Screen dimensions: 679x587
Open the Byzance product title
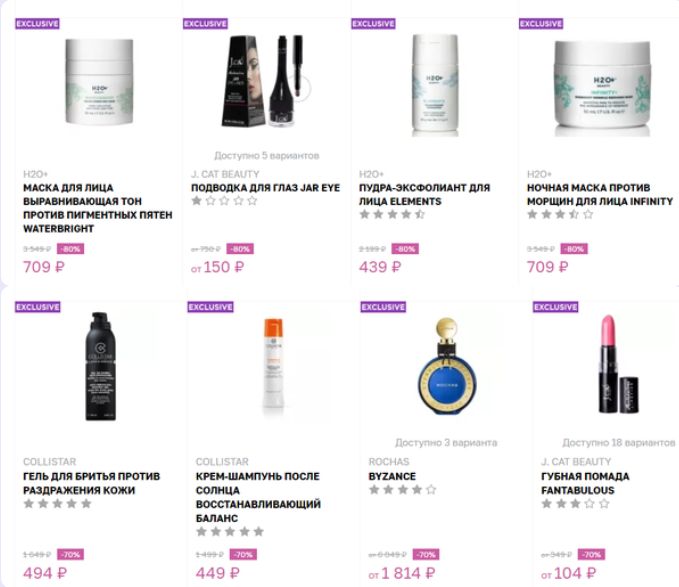pos(392,476)
